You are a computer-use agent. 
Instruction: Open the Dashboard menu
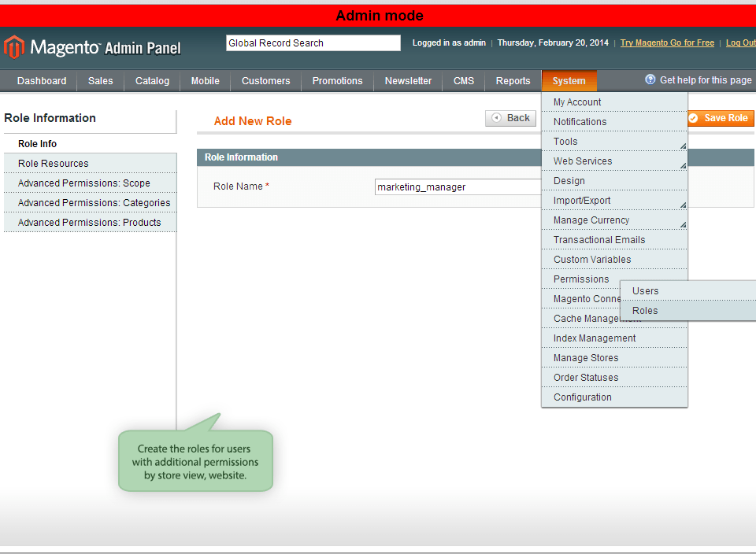(x=42, y=81)
